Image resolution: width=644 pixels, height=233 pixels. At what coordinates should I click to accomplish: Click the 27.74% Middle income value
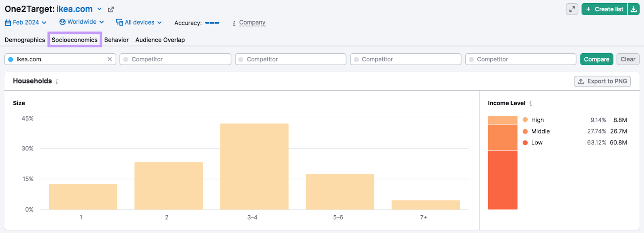597,131
